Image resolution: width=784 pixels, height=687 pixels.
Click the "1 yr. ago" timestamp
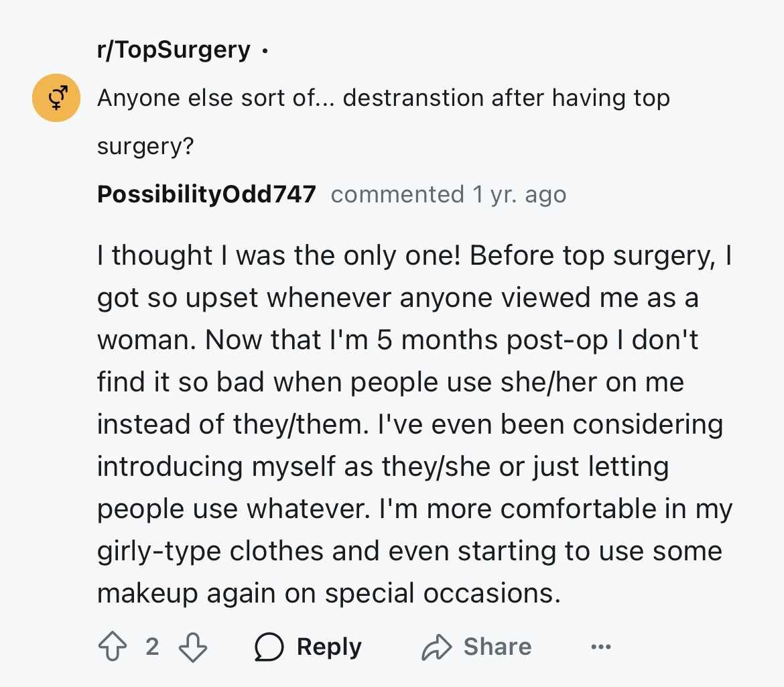(519, 194)
